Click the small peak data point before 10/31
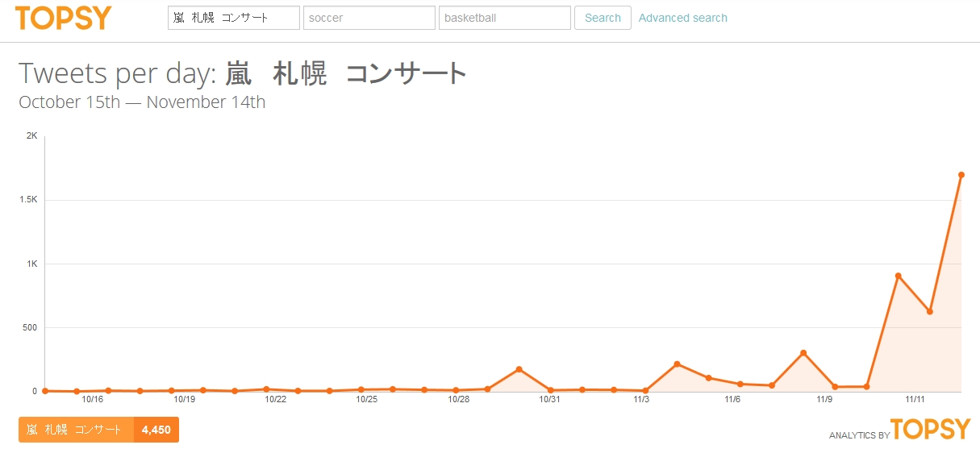Image resolution: width=980 pixels, height=449 pixels. click(519, 369)
